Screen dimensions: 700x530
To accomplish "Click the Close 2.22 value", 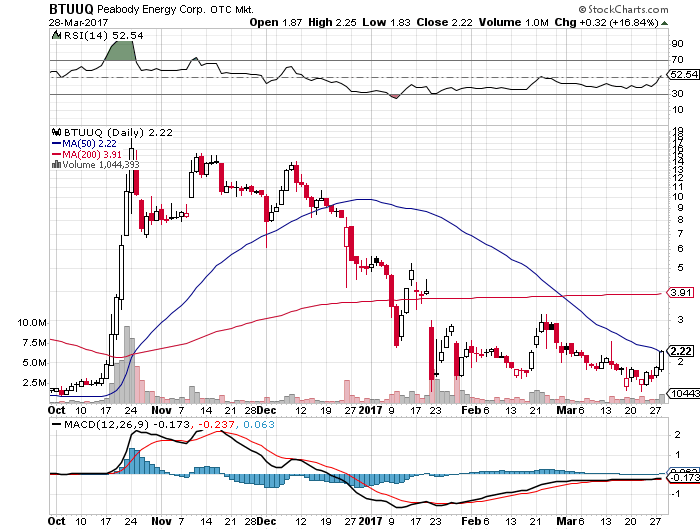I will 444,22.
